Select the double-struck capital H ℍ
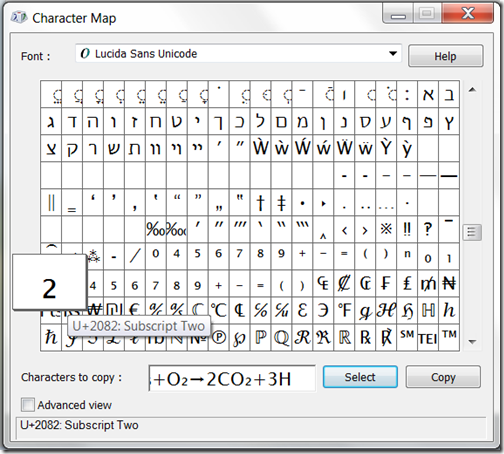The image size is (504, 454). click(428, 310)
